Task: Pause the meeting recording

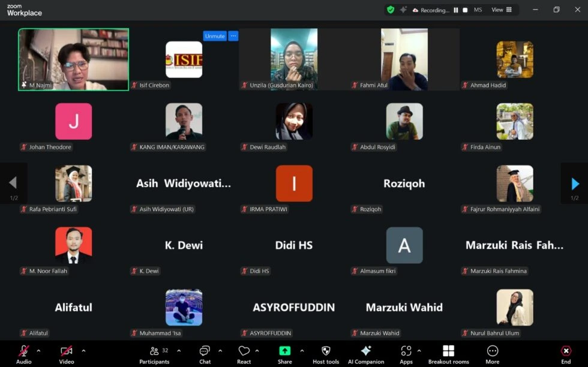Action: coord(456,10)
